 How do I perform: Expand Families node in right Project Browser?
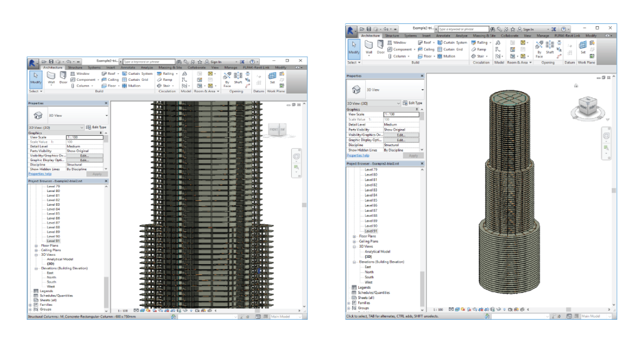(x=349, y=303)
